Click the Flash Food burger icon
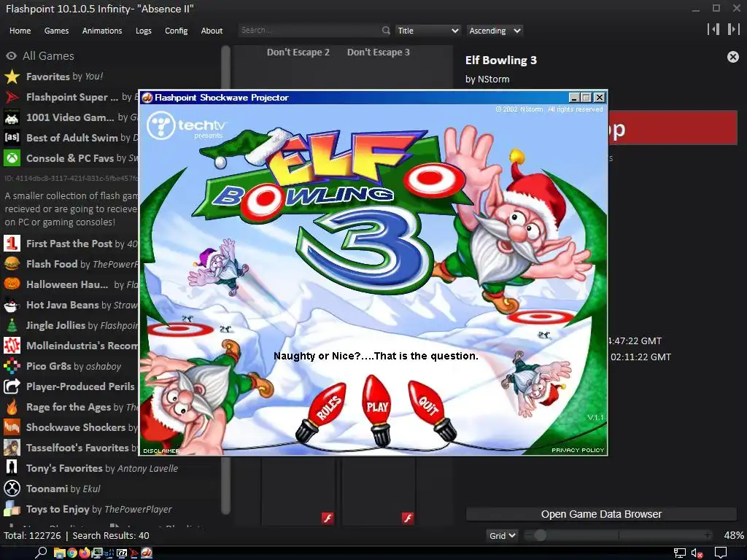This screenshot has width=747, height=560. tap(12, 264)
